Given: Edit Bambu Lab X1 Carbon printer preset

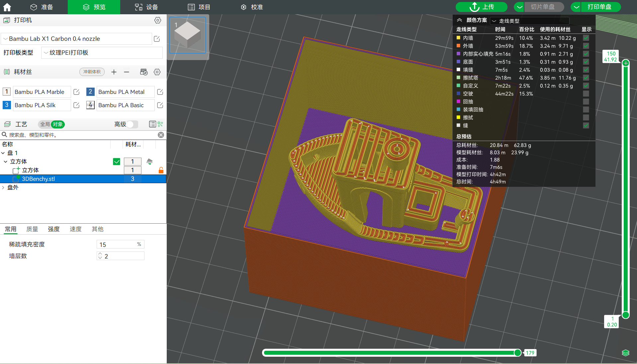Looking at the screenshot, I should point(157,39).
